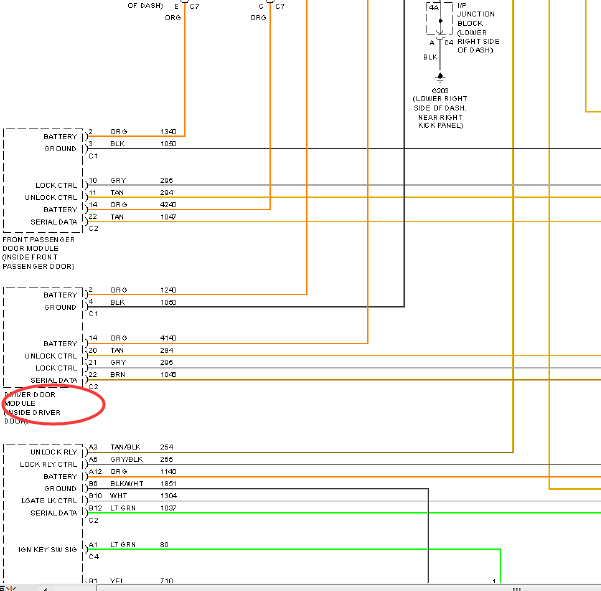Image resolution: width=601 pixels, height=591 pixels.
Task: Click circuit number 1050
Action: coord(168,143)
